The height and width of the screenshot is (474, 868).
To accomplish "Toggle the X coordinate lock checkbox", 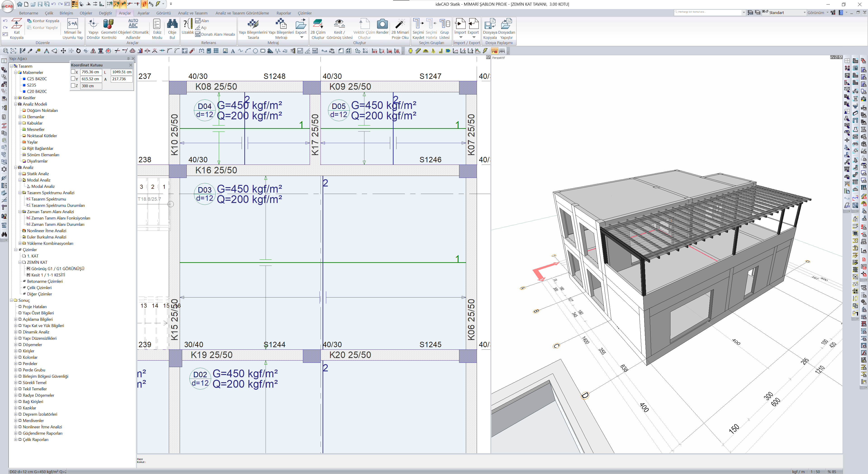I will click(73, 72).
